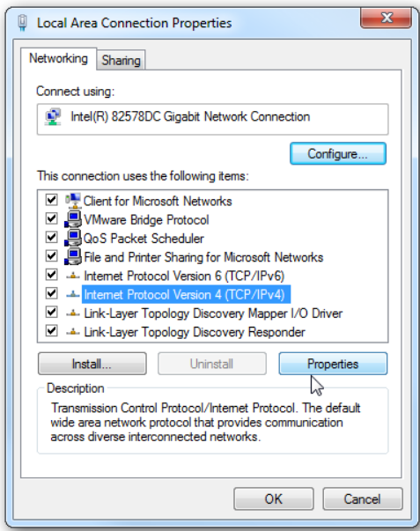Select Internet Protocol Version 4 (TCP/IPv4)
Image resolution: width=420 pixels, height=531 pixels.
point(186,295)
